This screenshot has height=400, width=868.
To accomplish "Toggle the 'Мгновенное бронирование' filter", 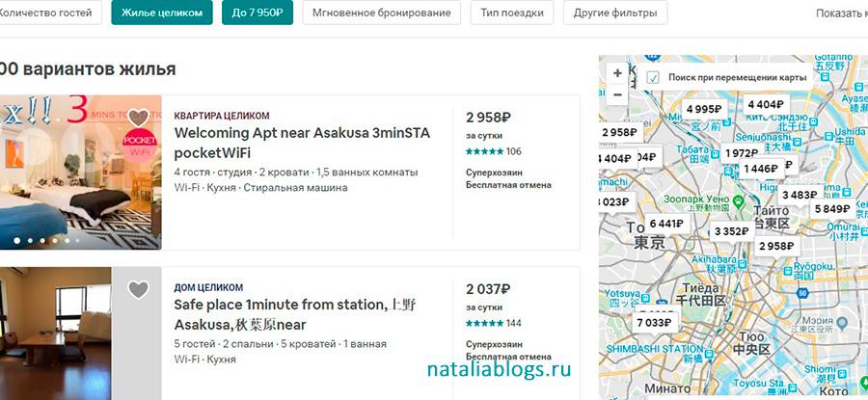I will coord(381,13).
